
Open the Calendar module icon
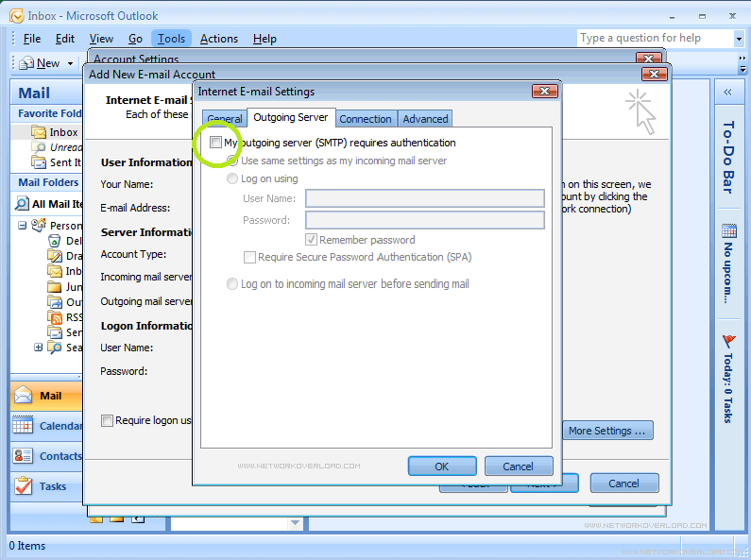click(x=24, y=426)
